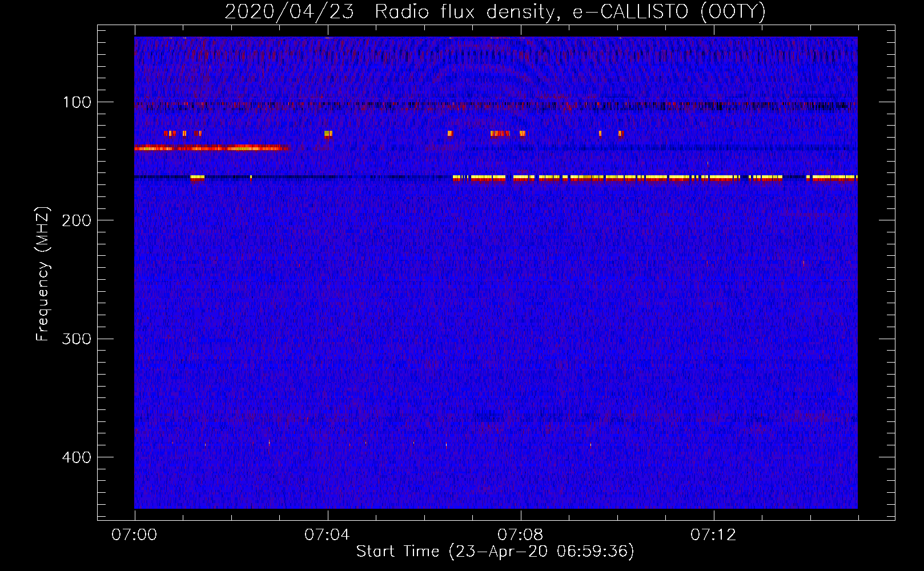Click the 200 frequency tick label
This screenshot has width=924, height=571.
[x=76, y=220]
